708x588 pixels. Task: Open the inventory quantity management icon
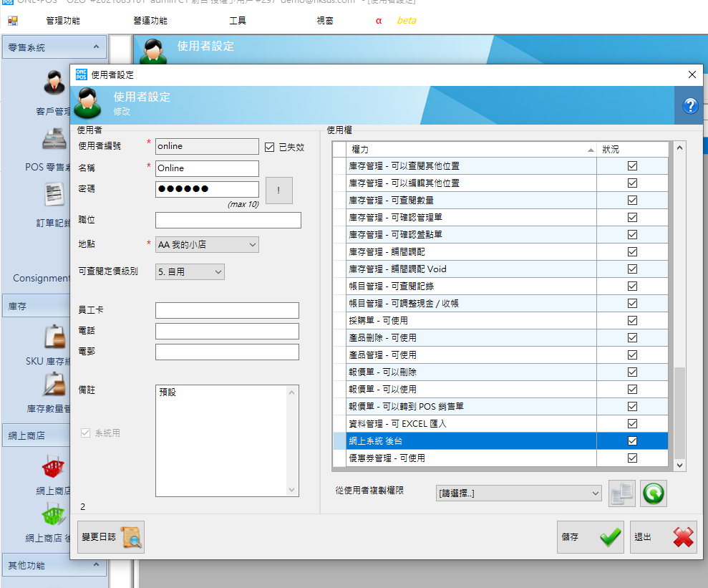(54, 385)
